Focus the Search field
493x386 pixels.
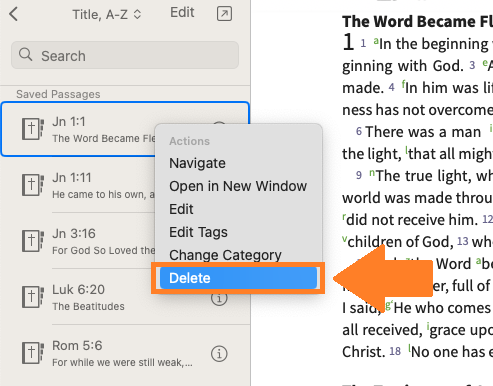coord(125,55)
